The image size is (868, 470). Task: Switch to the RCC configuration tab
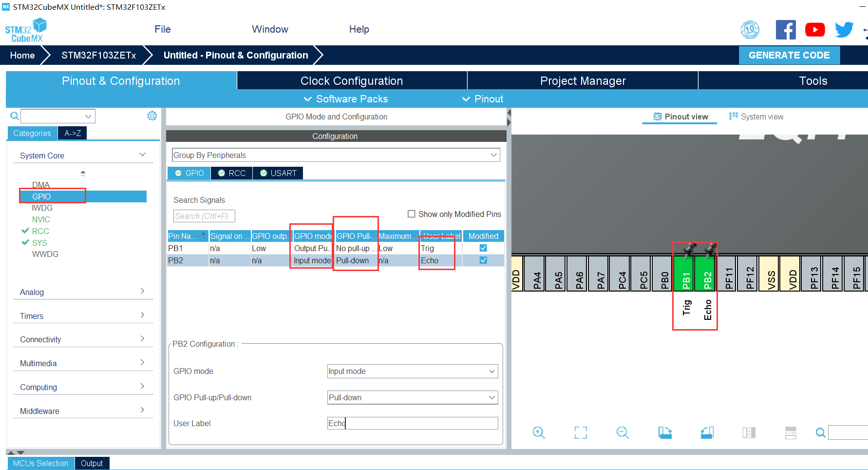coord(232,173)
